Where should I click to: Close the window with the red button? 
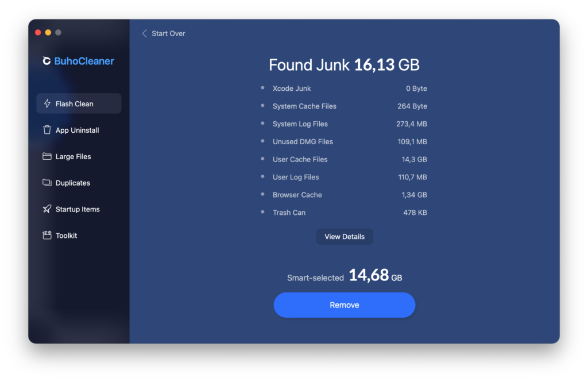pyautogui.click(x=38, y=33)
